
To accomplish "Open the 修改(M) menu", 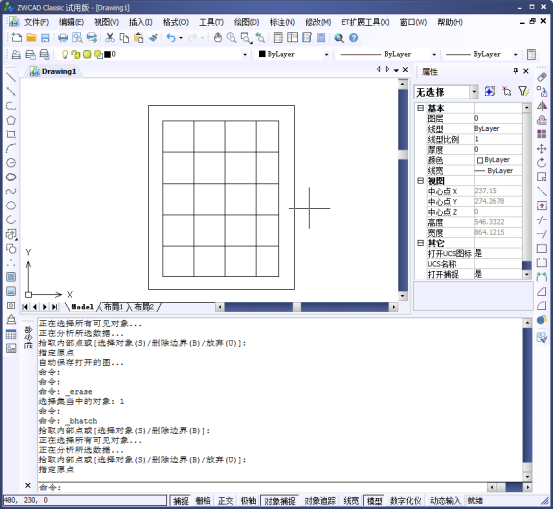I will [x=318, y=22].
